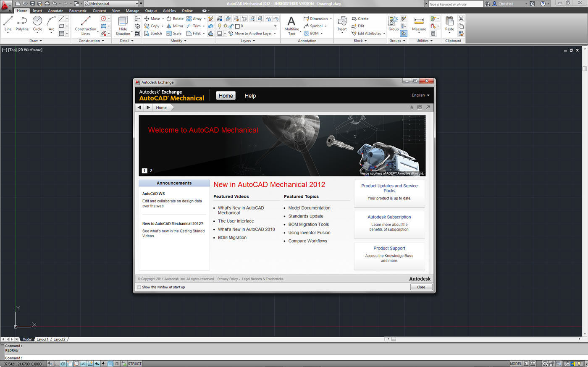Click the Save icon in quick access toolbar
588x367 pixels.
pos(32,4)
